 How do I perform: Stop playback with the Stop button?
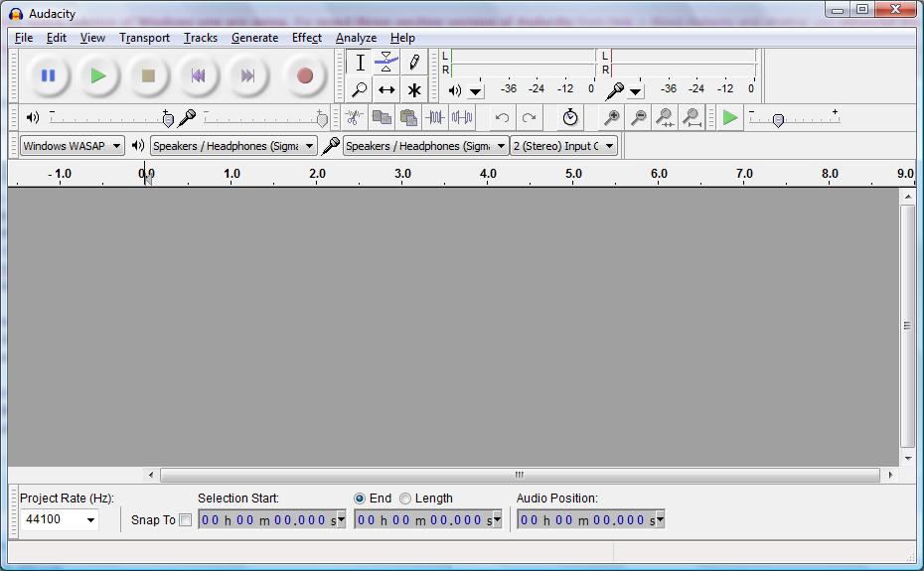[148, 76]
